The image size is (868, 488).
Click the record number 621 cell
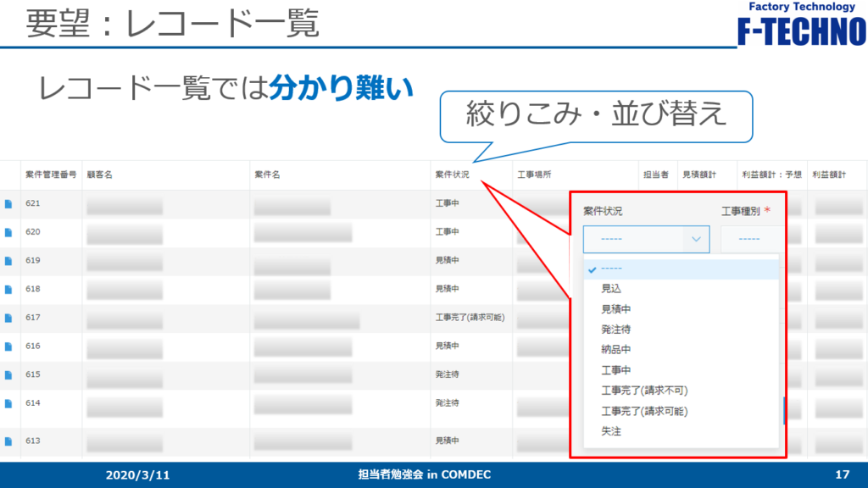click(x=33, y=203)
